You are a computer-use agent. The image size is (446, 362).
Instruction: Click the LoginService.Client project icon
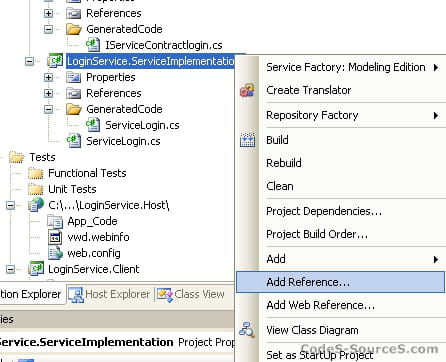36,269
